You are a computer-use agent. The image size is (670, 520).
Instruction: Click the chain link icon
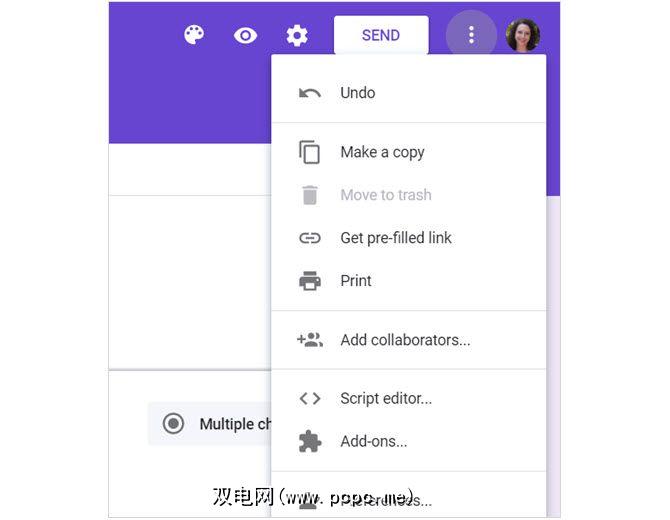[x=310, y=238]
